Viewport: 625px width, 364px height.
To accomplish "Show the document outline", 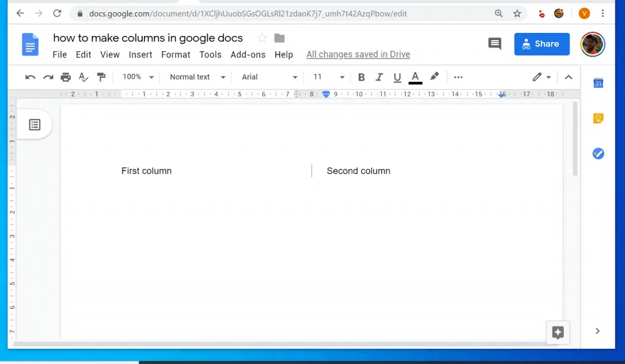I will 35,124.
